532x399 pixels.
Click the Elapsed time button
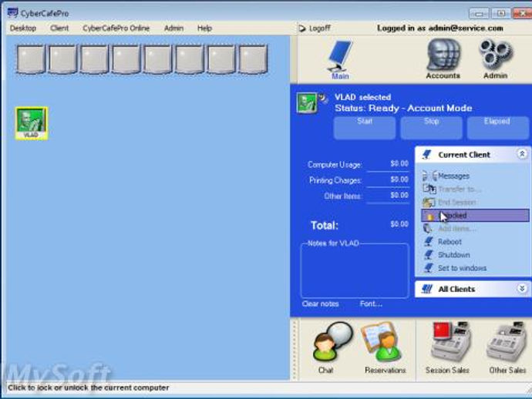point(497,128)
